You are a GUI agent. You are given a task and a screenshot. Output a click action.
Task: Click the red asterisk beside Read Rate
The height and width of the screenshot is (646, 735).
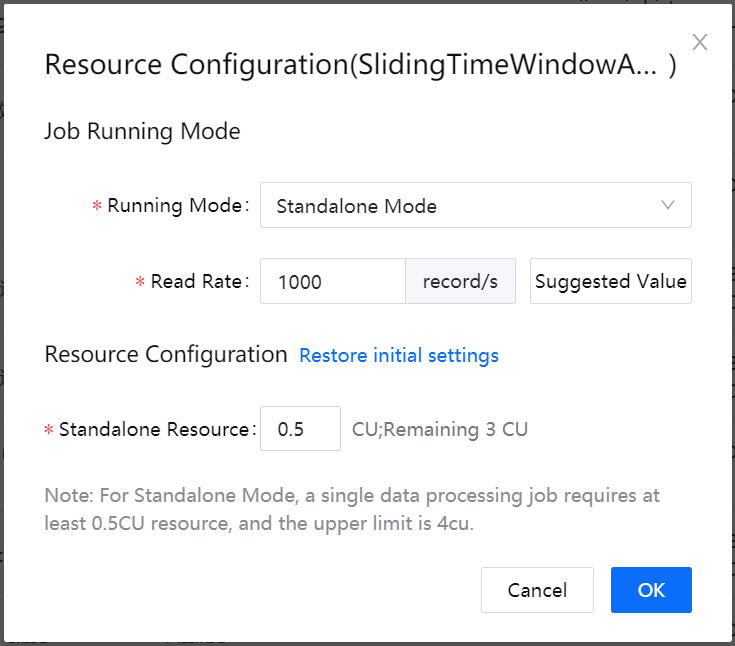[140, 283]
